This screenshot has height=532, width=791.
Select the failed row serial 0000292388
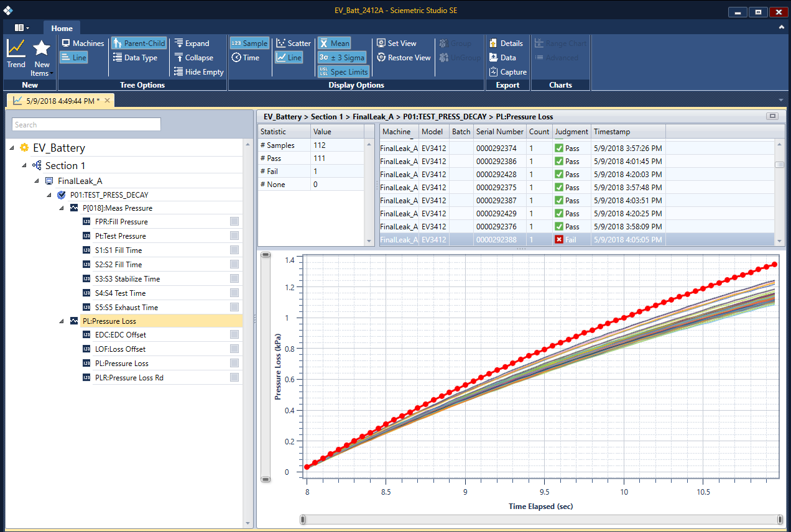[x=578, y=240]
